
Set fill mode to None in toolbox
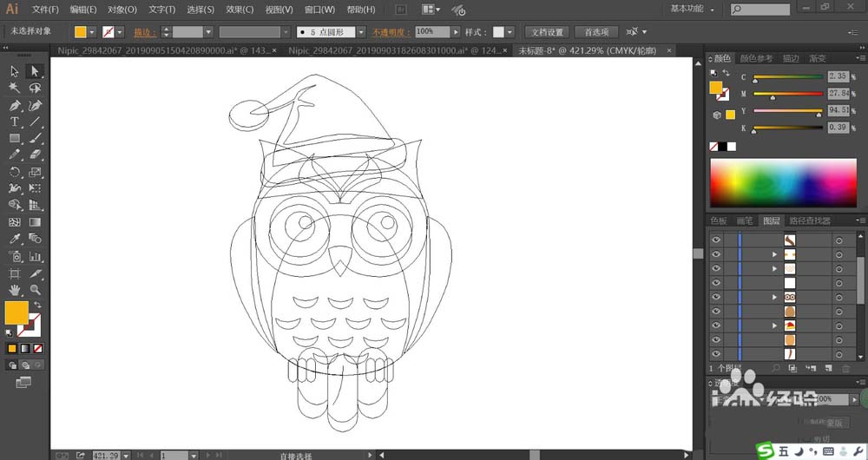37,349
